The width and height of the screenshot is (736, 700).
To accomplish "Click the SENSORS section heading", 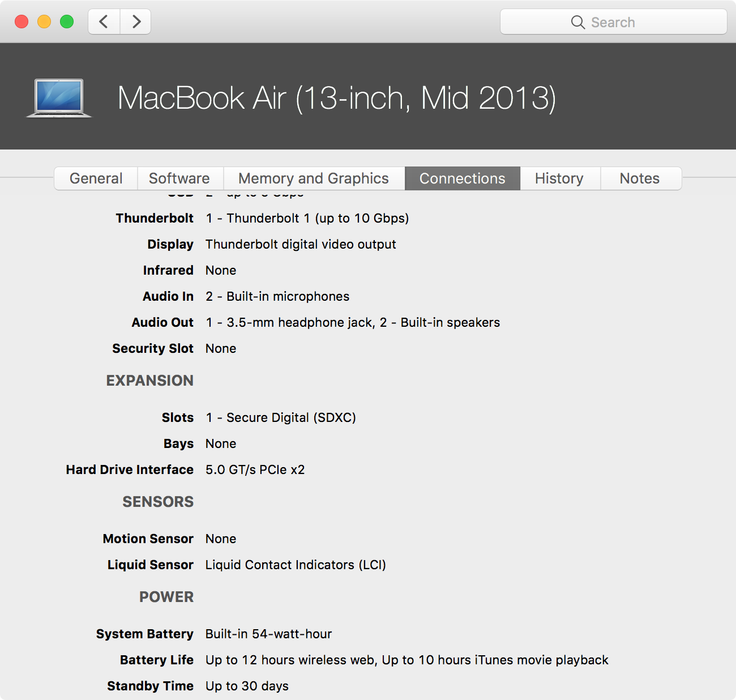I will (158, 502).
